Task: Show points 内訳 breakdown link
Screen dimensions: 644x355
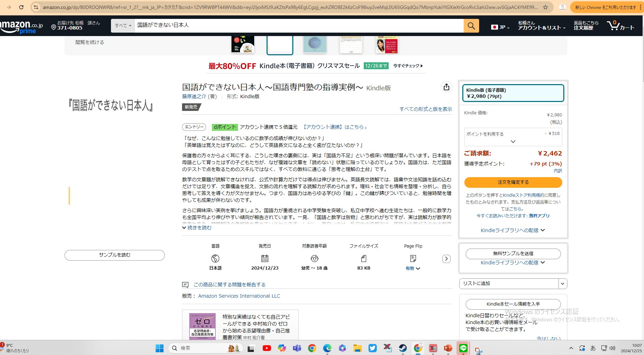Action: click(558, 171)
